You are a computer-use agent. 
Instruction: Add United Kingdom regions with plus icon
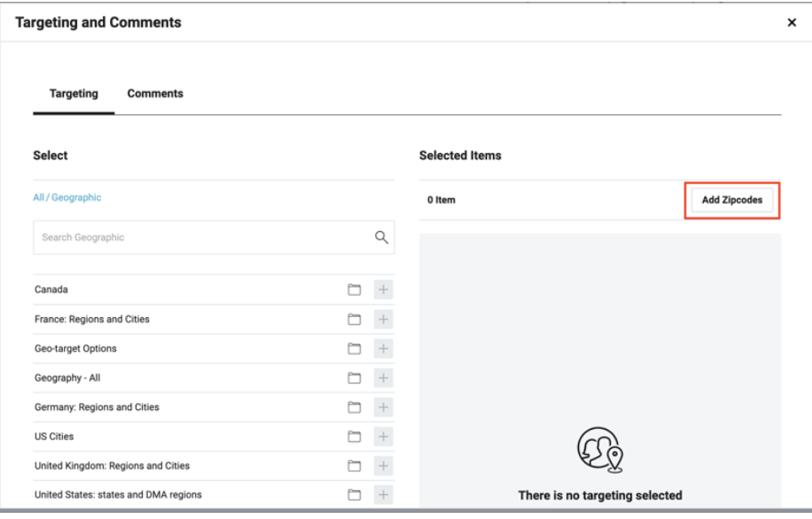384,466
